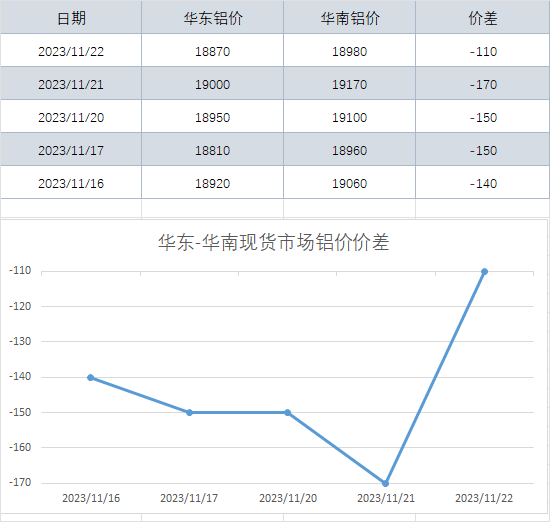
Task: Select cell with value 19170
Action: 349,83
